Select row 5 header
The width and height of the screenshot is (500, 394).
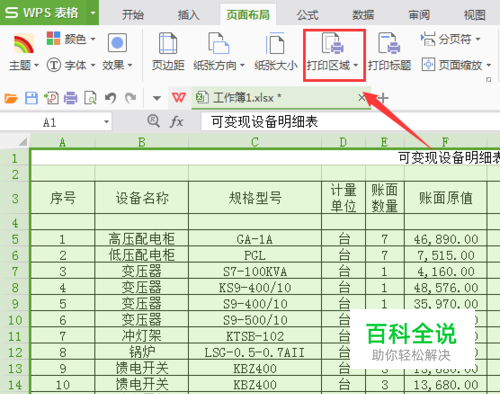(15, 239)
